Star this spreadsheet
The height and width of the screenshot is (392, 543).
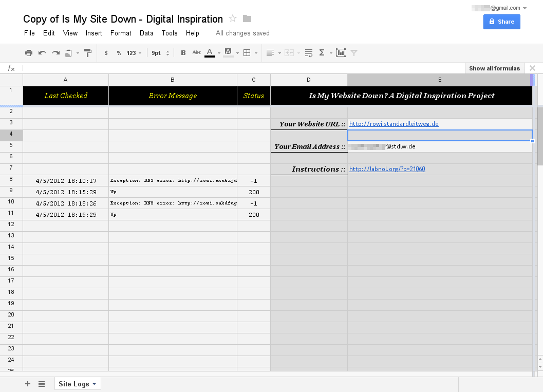tap(233, 19)
